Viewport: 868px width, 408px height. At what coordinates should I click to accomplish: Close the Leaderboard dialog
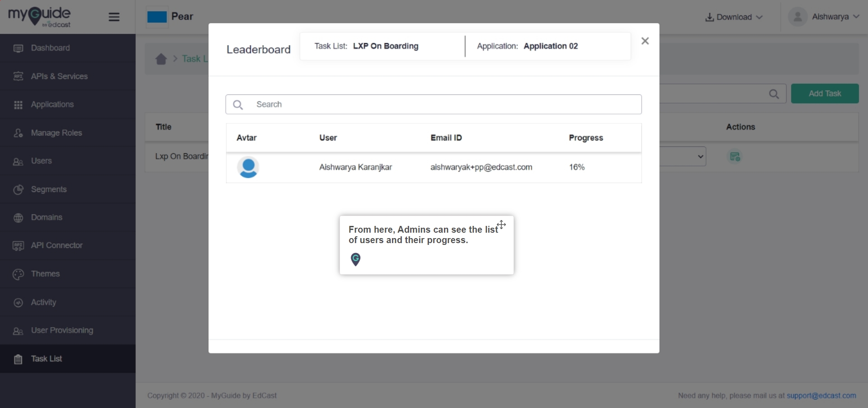point(645,41)
